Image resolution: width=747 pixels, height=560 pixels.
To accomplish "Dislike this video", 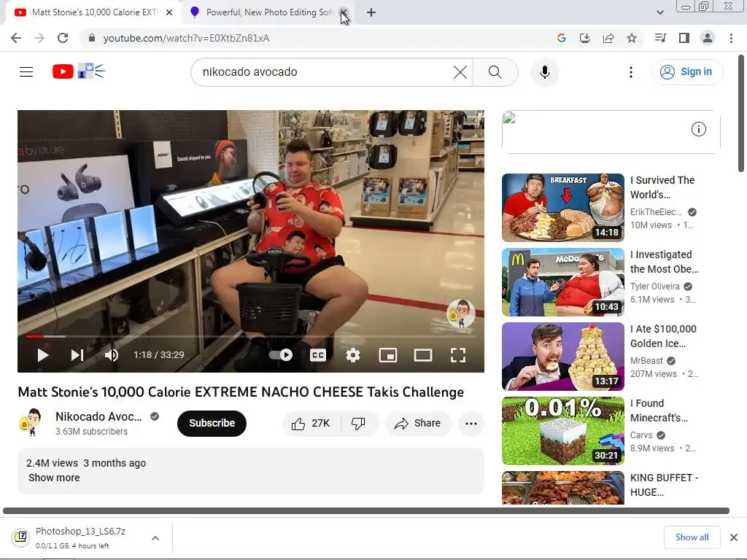I will (359, 424).
